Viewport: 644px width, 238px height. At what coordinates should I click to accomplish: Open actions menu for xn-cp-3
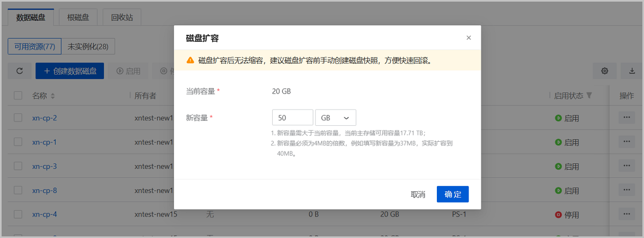pyautogui.click(x=627, y=165)
